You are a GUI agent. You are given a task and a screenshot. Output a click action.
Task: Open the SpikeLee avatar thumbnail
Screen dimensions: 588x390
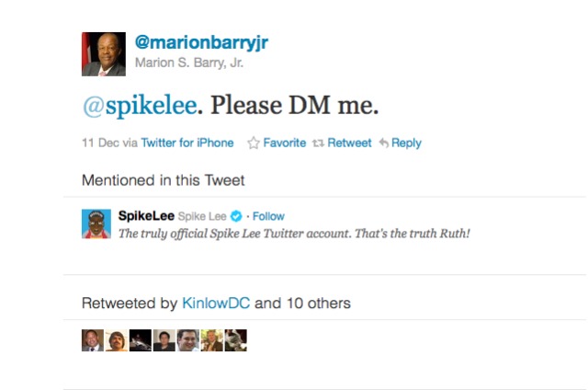96,224
